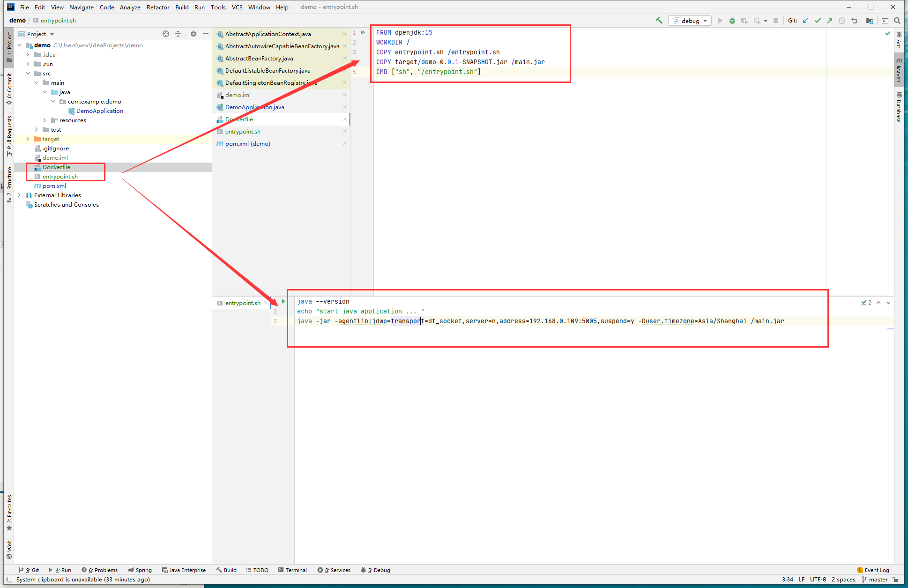Click Git update project arrow
This screenshot has width=908, height=588.
805,21
